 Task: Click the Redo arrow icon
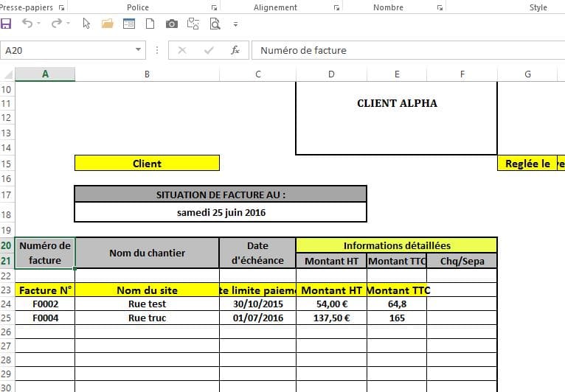coord(56,24)
